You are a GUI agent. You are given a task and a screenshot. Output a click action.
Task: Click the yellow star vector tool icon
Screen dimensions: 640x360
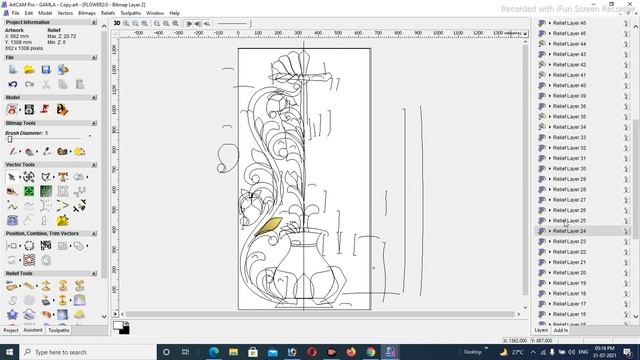pyautogui.click(x=62, y=220)
